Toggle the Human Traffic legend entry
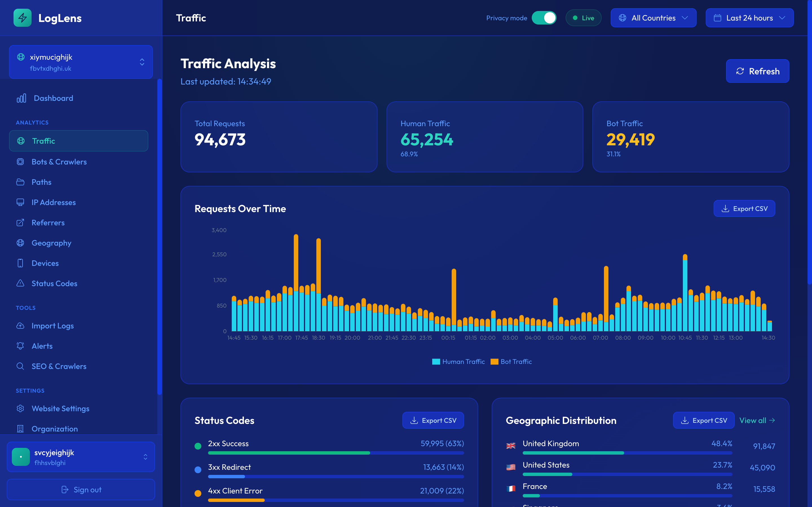This screenshot has height=507, width=812. 458,361
